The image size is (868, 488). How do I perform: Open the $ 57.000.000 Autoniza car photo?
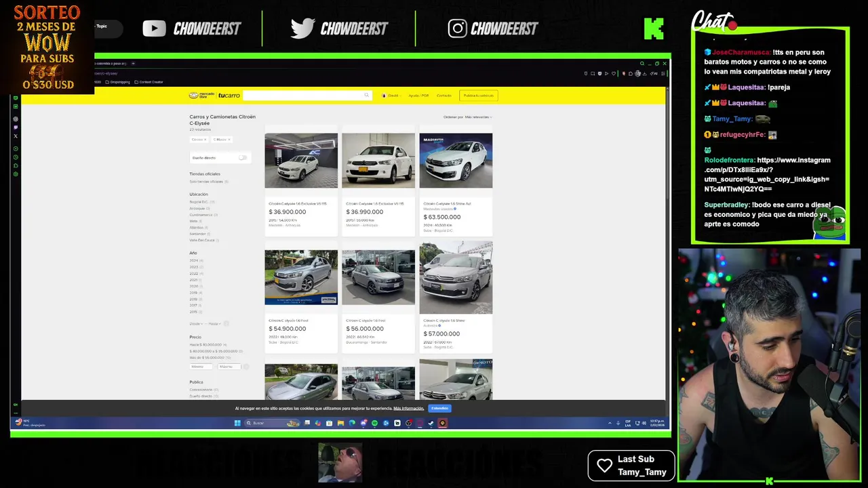(x=456, y=277)
